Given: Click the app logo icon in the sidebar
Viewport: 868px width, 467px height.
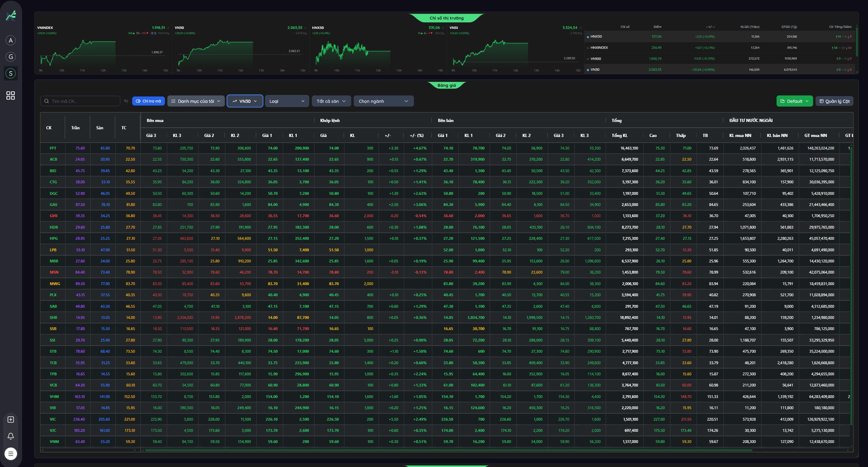Looking at the screenshot, I should click(11, 16).
